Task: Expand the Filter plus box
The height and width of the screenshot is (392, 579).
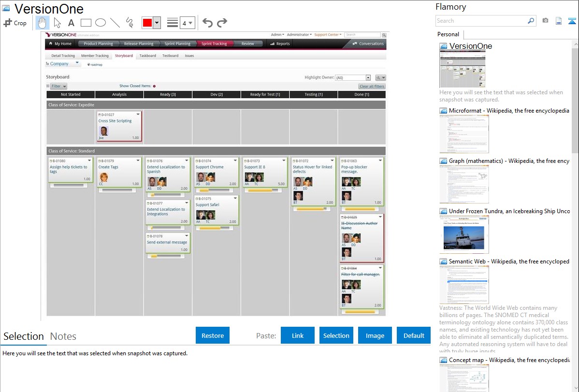Action: (48, 86)
